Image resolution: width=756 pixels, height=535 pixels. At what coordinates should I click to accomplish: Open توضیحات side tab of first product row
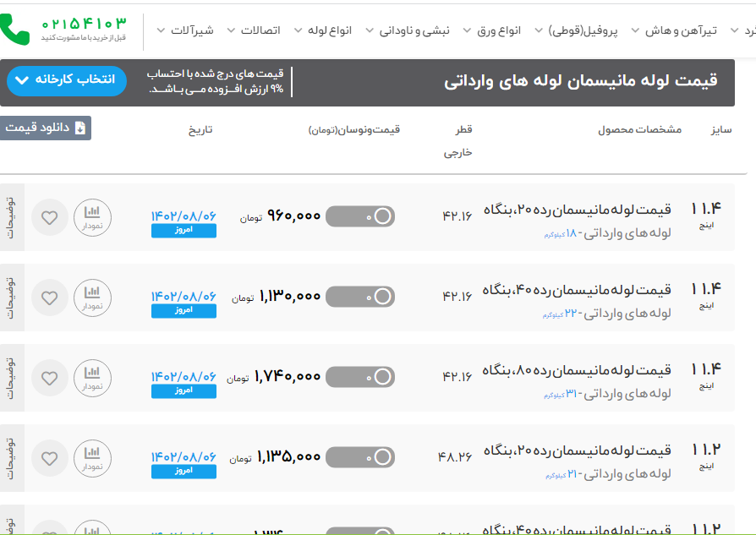click(x=11, y=217)
